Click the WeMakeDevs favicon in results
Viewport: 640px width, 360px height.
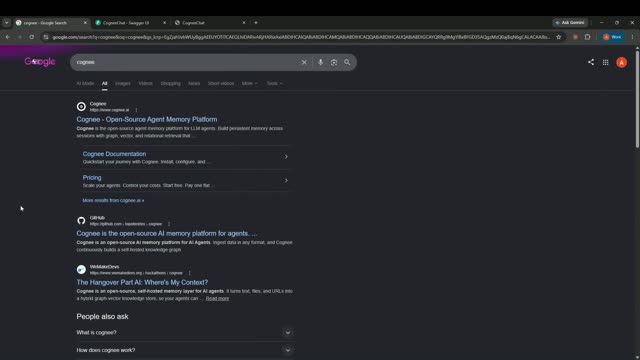pyautogui.click(x=81, y=269)
